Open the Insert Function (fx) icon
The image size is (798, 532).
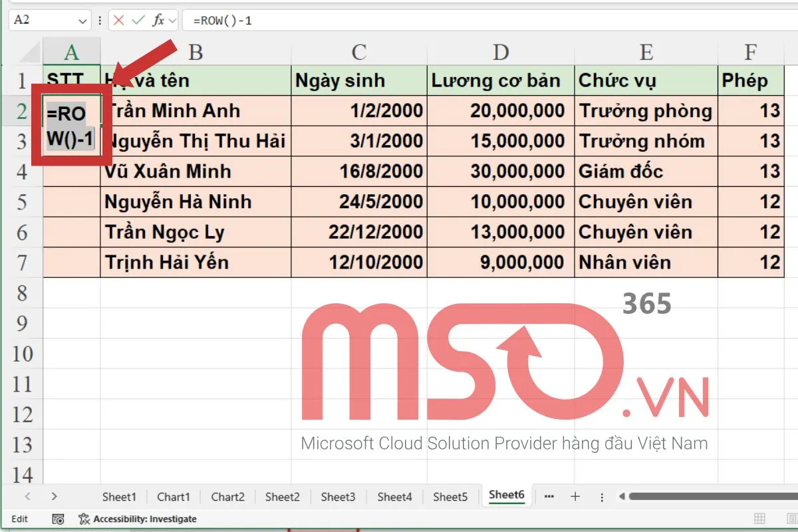point(158,19)
